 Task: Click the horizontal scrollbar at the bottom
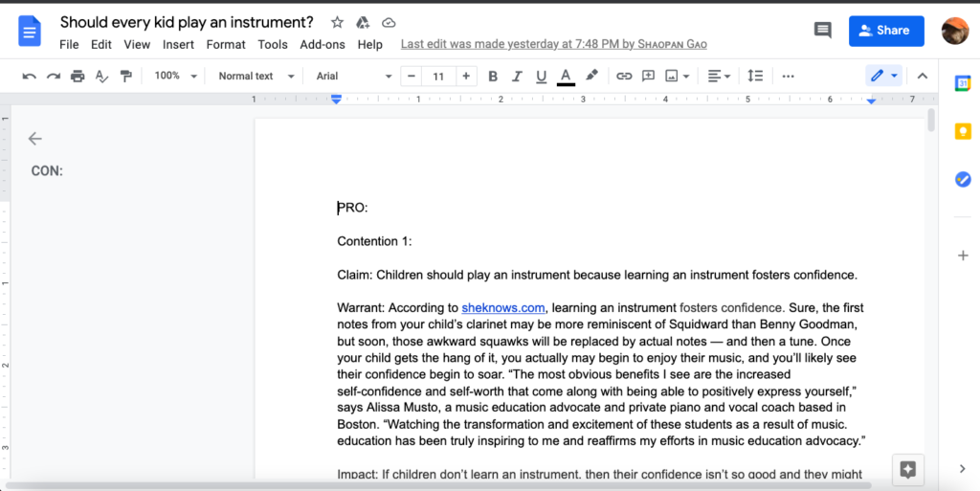[x=437, y=485]
